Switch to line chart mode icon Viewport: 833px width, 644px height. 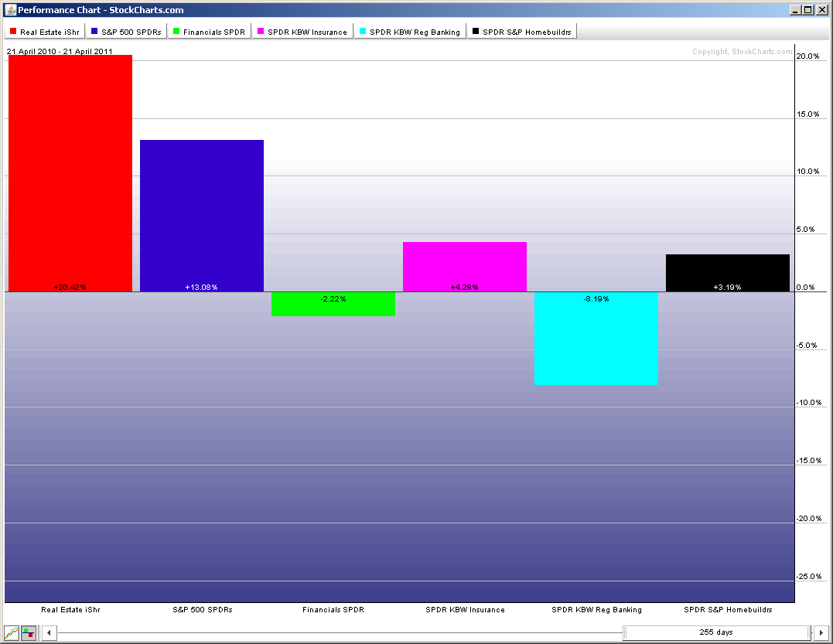[11, 633]
